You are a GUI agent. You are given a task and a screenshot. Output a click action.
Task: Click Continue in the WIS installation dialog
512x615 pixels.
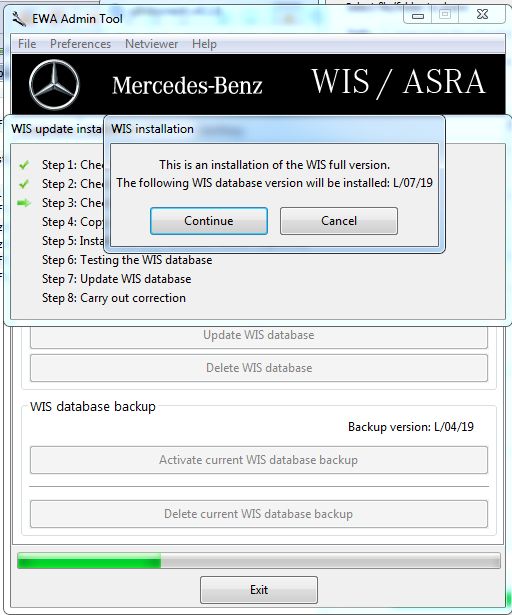(209, 221)
